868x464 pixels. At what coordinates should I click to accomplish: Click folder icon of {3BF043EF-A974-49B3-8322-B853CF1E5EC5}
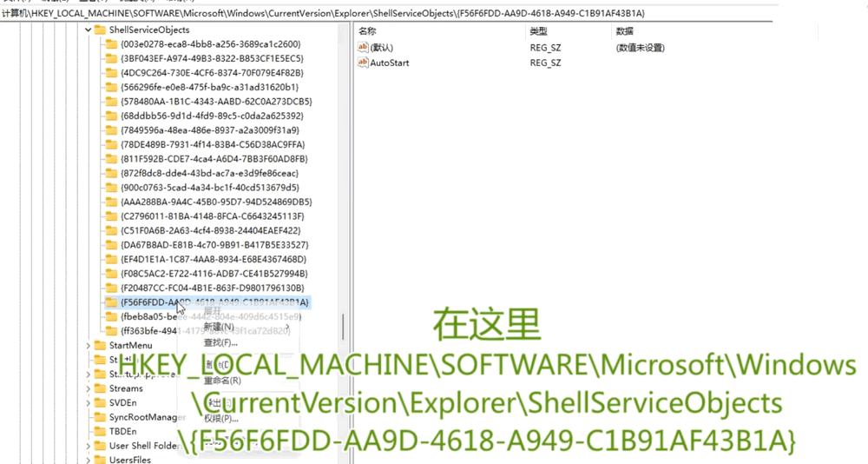coord(111,59)
